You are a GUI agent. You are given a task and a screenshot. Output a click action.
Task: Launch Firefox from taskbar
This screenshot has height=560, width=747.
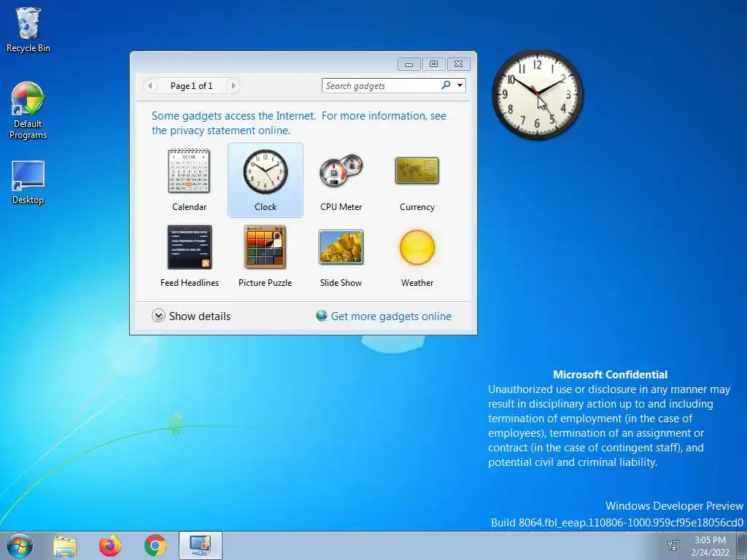[x=110, y=545]
